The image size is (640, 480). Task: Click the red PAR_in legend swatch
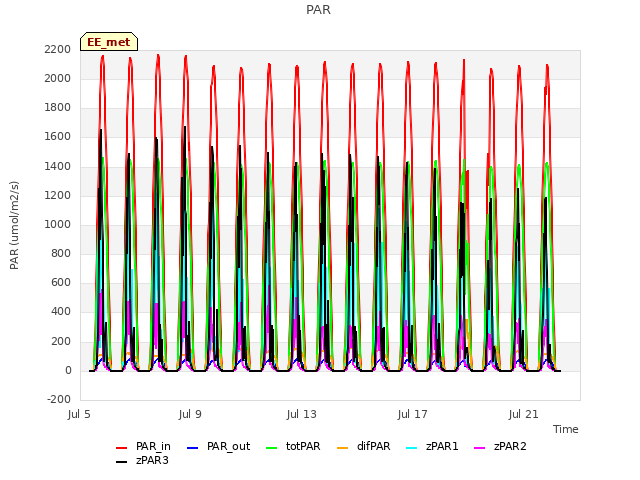click(122, 448)
